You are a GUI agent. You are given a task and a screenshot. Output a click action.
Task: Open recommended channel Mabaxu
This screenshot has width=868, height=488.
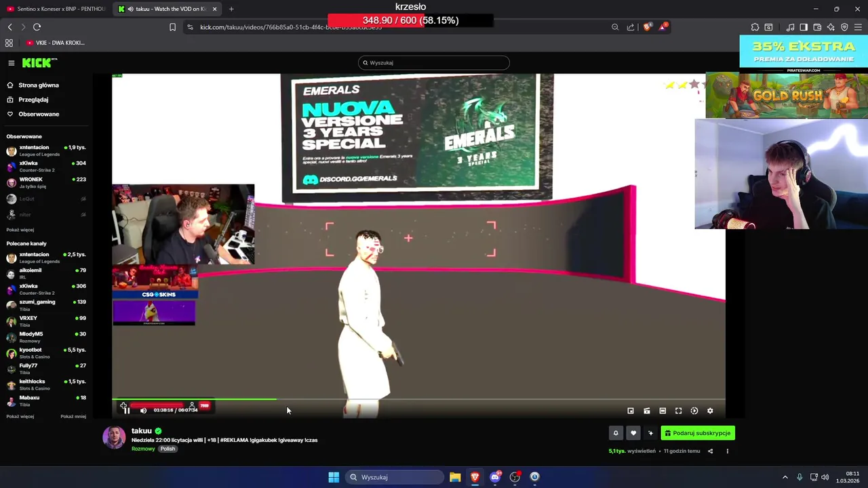(x=46, y=401)
